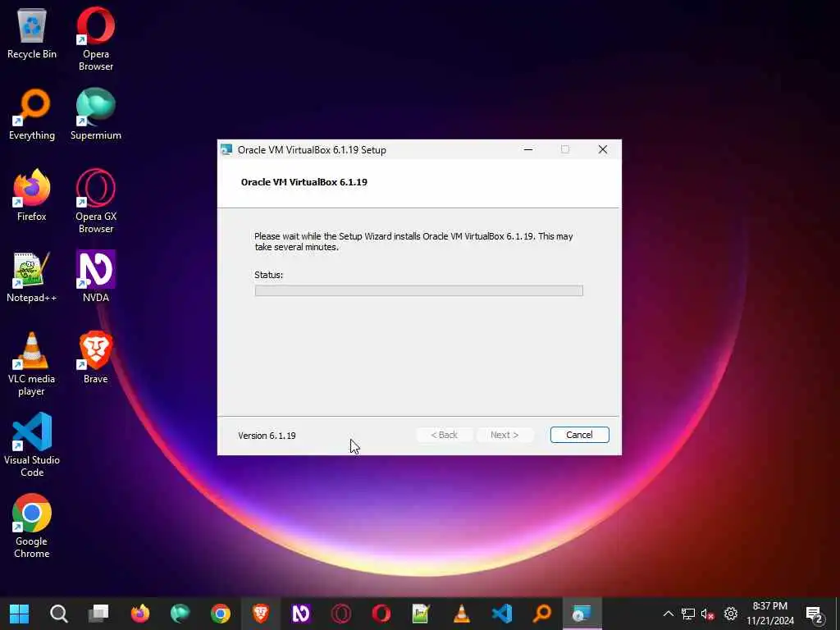840x630 pixels.
Task: Select the Brave desktop shortcut
Action: click(95, 358)
